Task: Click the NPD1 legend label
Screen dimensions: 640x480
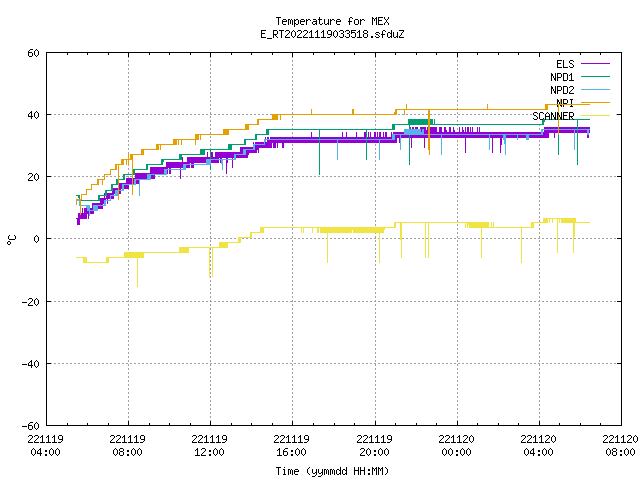Action: (x=562, y=77)
